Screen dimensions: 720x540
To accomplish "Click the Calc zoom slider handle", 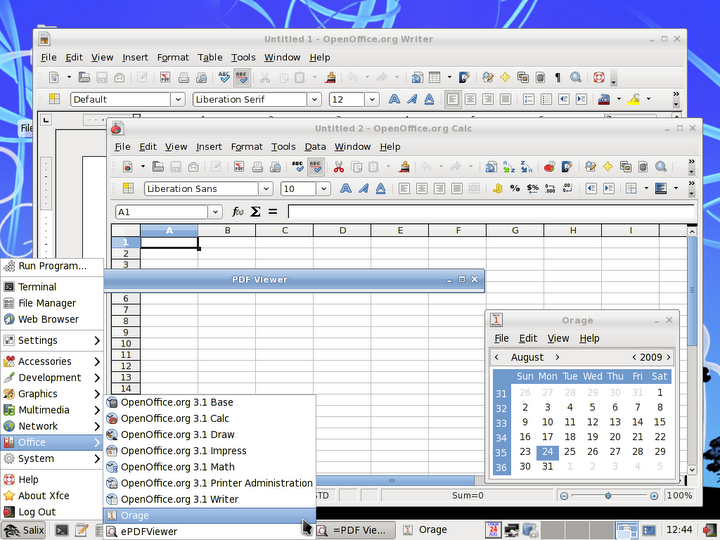I will click(607, 496).
